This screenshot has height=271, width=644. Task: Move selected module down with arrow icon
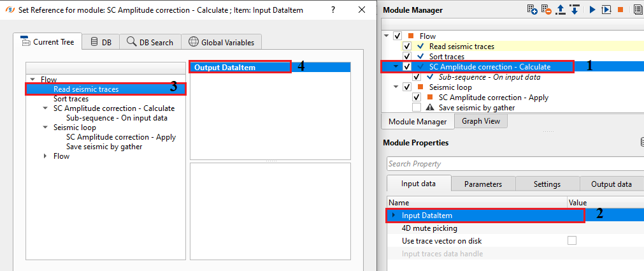coord(575,10)
